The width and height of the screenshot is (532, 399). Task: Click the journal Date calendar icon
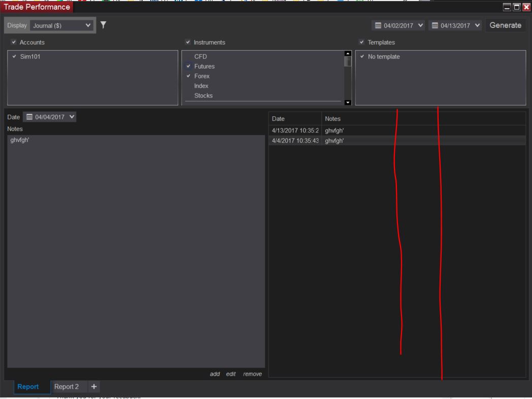pos(29,117)
